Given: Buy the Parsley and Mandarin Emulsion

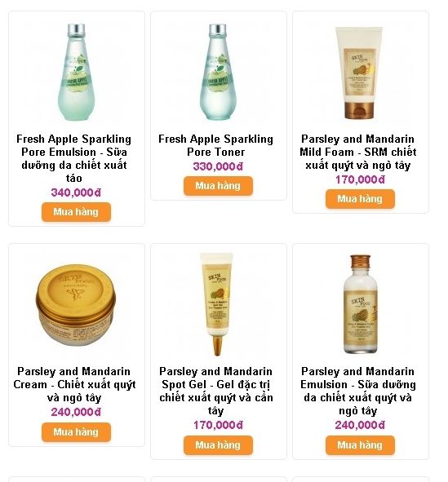Looking at the screenshot, I should [x=360, y=445].
